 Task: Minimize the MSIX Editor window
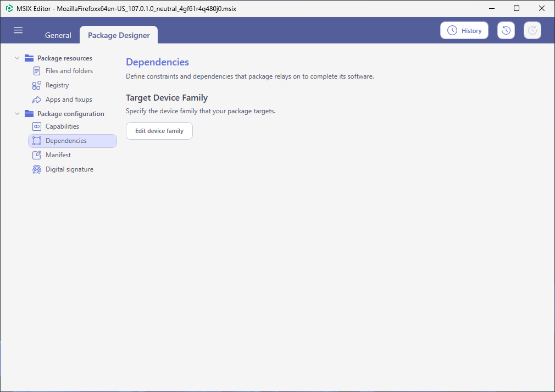[492, 8]
